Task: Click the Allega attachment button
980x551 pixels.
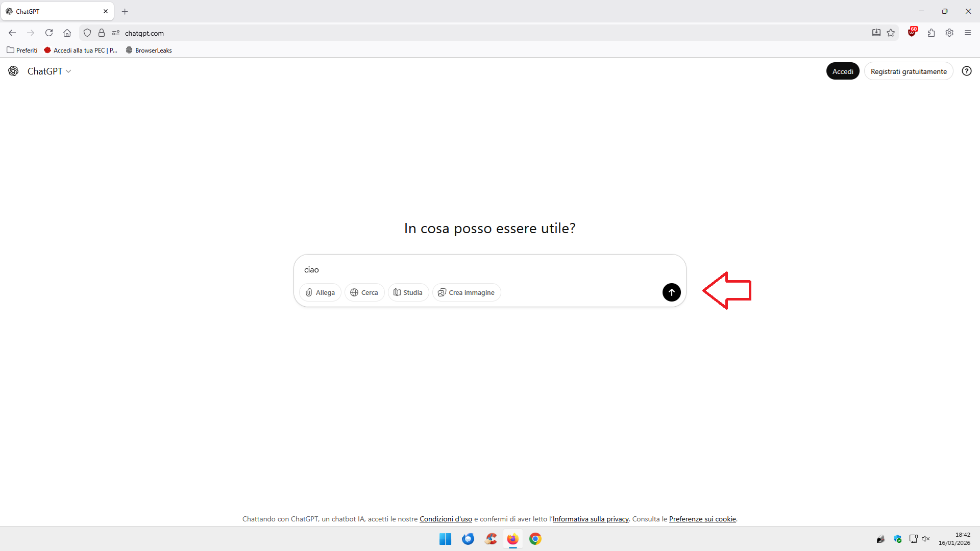Action: coord(320,292)
